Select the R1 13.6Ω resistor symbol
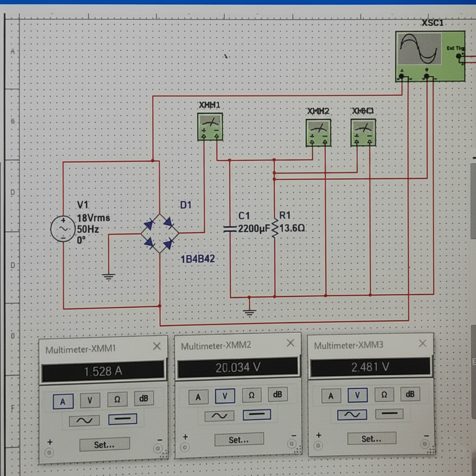476x476 pixels. (x=274, y=229)
